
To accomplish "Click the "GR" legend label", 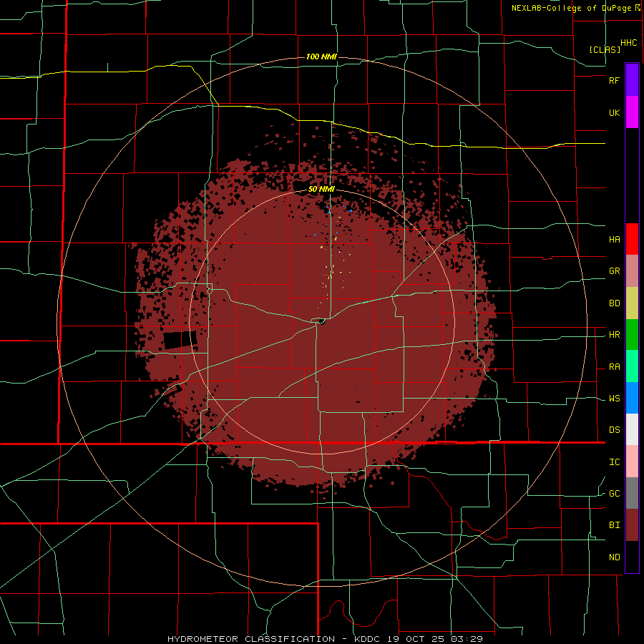I will 614,270.
